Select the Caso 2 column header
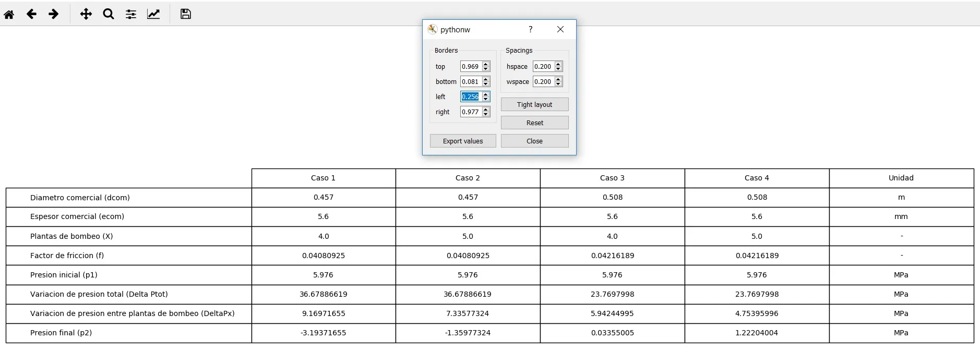This screenshot has height=364, width=980. pos(468,178)
